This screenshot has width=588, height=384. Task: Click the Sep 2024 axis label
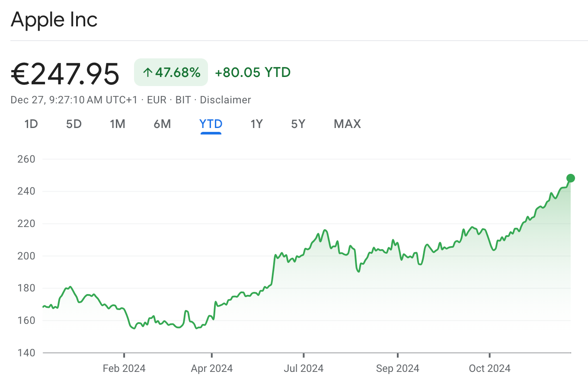pyautogui.click(x=398, y=368)
